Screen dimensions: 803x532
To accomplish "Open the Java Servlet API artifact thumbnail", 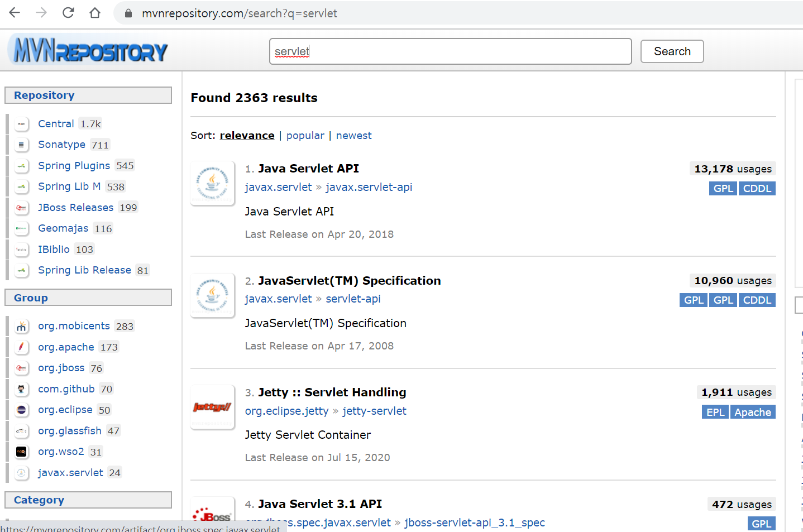I will click(212, 183).
